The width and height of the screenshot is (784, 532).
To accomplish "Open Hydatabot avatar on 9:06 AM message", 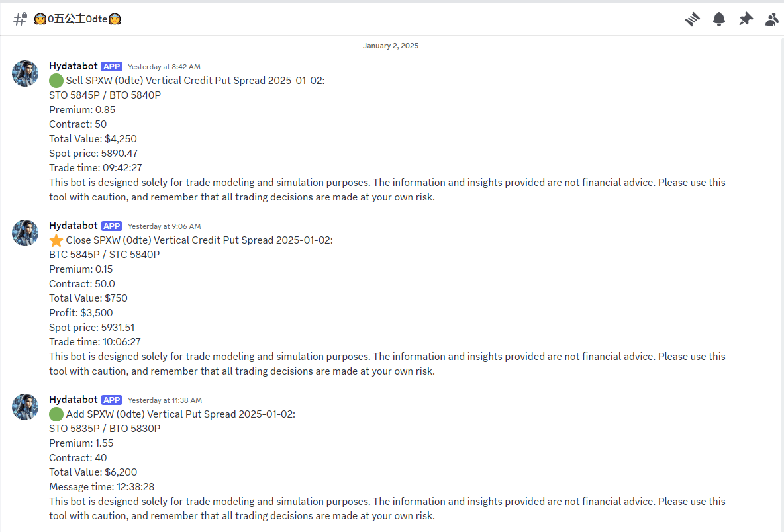I will coord(25,233).
